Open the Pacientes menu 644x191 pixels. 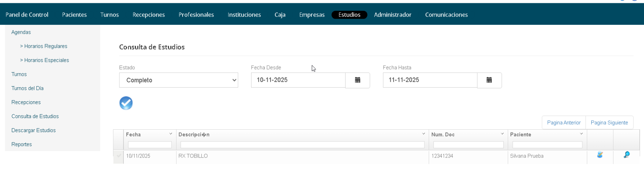coord(74,15)
